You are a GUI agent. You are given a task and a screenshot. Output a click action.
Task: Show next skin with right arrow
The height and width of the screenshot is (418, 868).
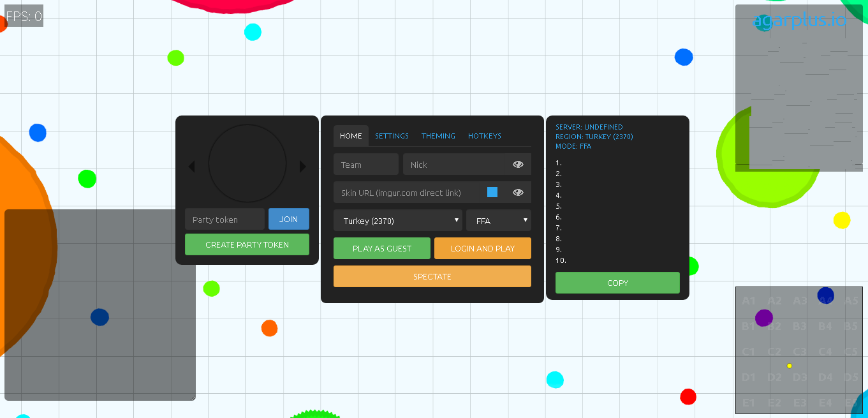[303, 167]
